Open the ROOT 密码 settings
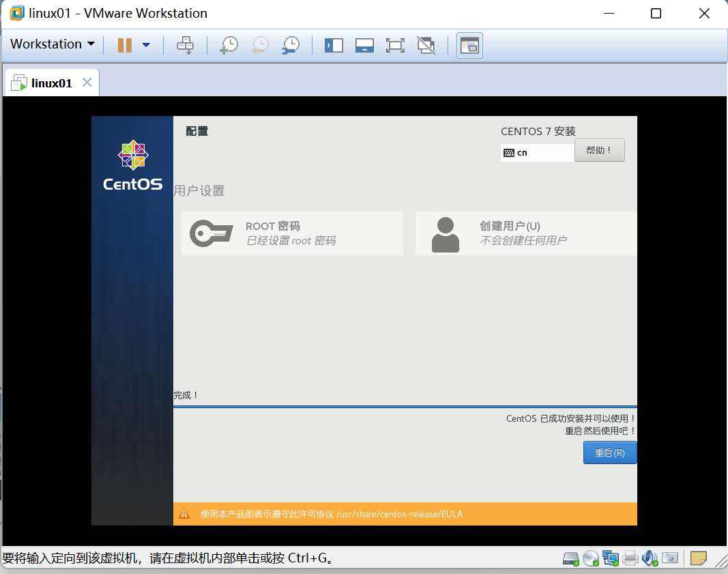Screen dimensions: 728x574 click(x=292, y=233)
